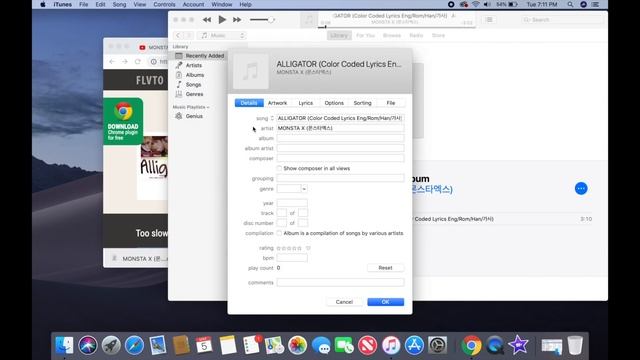Click the album input field

coord(340,138)
